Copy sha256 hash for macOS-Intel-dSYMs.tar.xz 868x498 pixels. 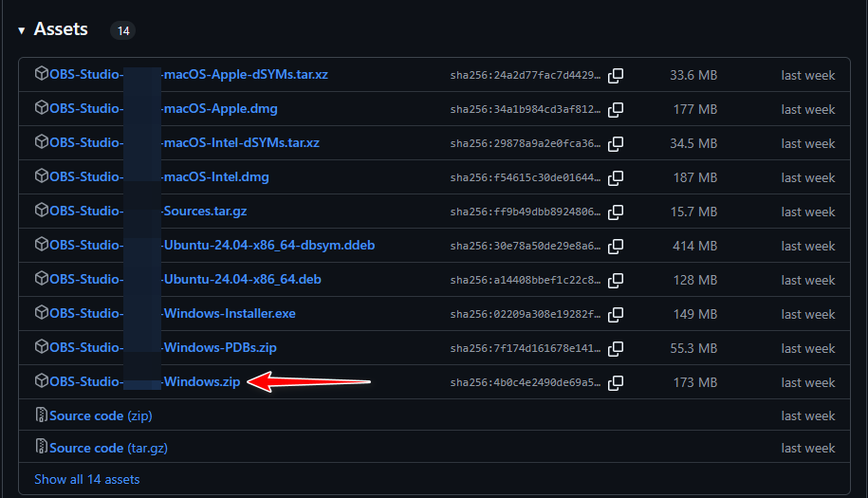pyautogui.click(x=616, y=144)
